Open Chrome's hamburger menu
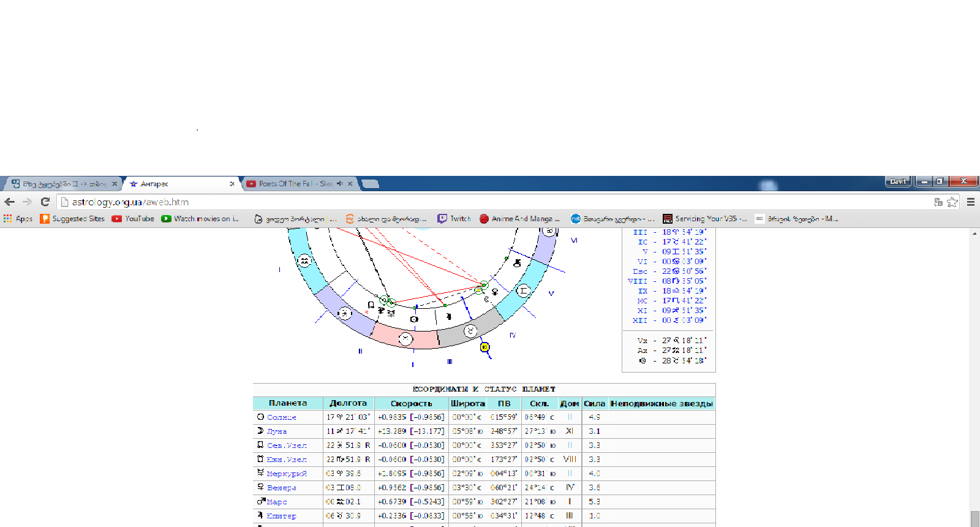The height and width of the screenshot is (527, 980). [x=971, y=202]
